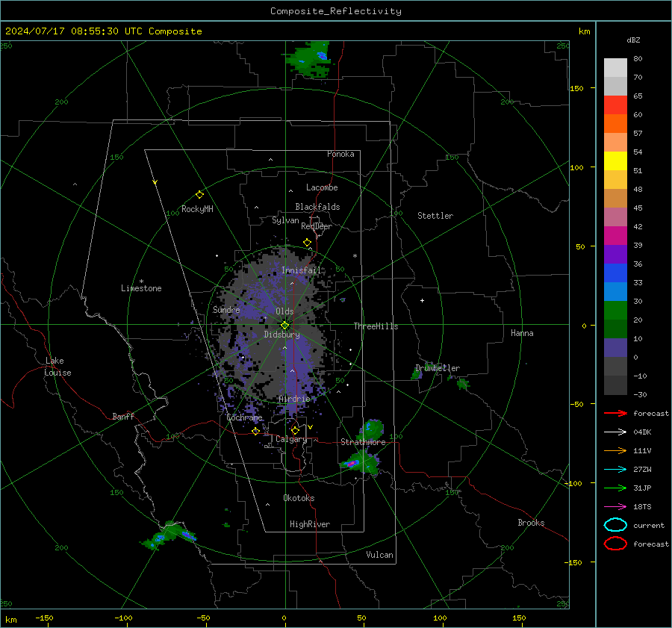Click the RockyMH label

tap(197, 209)
